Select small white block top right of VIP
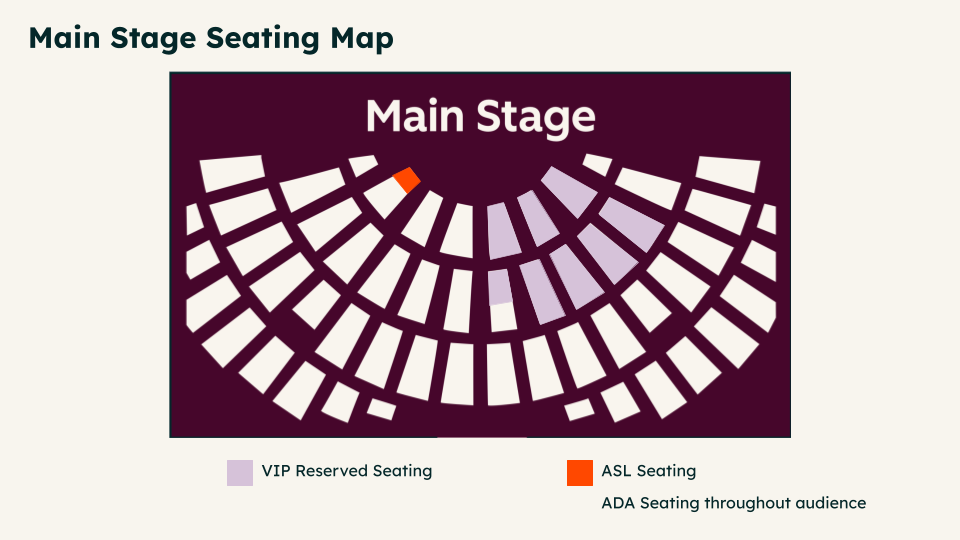960x540 pixels. tap(597, 164)
